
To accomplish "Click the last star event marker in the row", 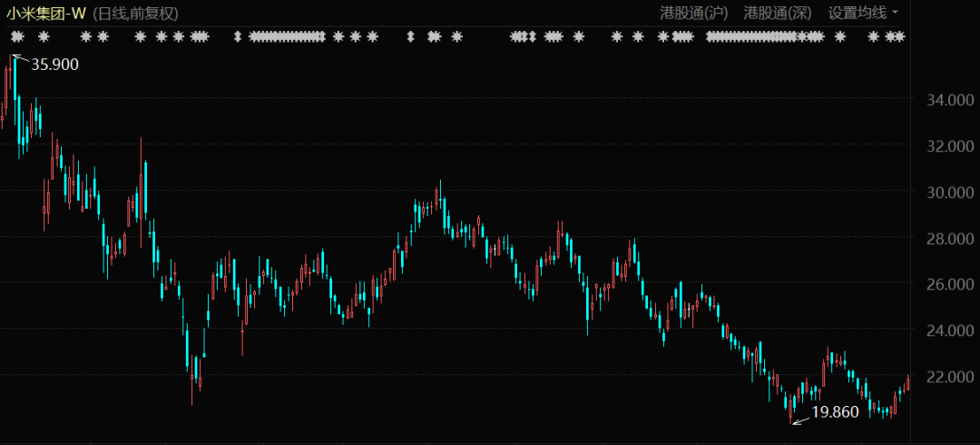I will click(x=900, y=37).
